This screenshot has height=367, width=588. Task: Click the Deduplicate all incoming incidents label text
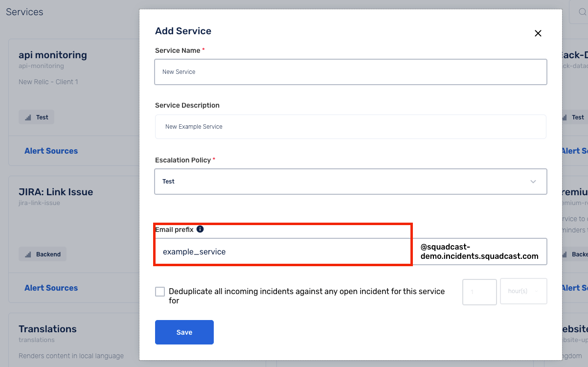(x=307, y=296)
